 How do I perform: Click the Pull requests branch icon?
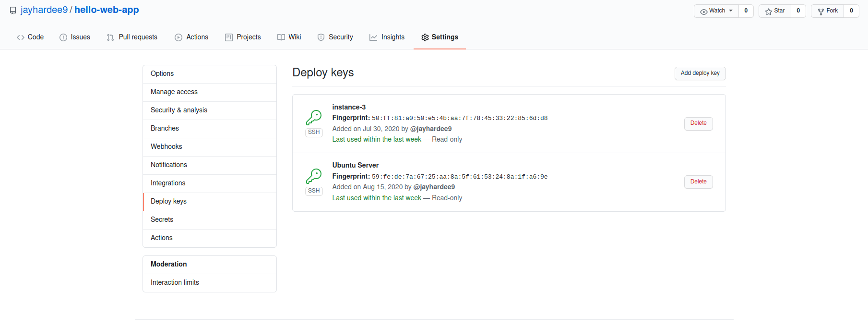coord(110,37)
